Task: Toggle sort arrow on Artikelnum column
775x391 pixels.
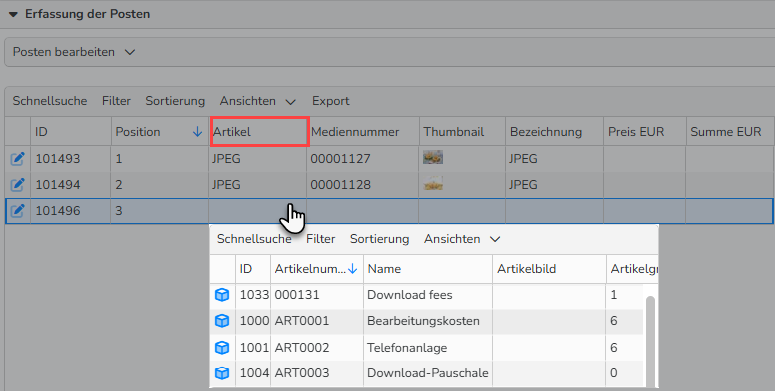Action: [x=352, y=269]
